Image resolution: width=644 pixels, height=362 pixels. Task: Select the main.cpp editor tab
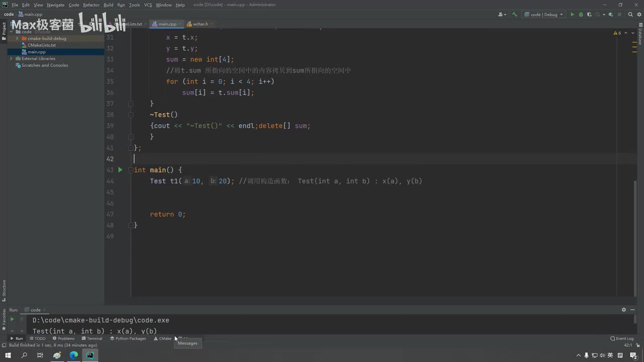coord(167,24)
